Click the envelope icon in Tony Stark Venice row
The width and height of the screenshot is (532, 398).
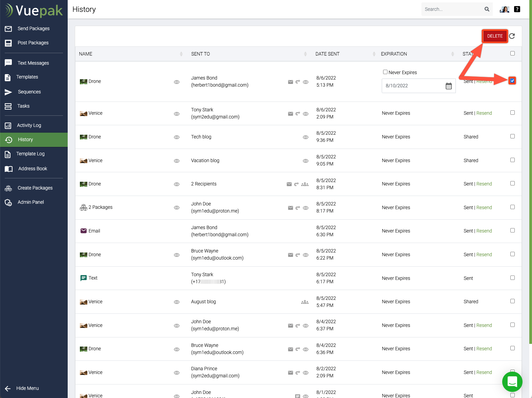[x=290, y=114]
